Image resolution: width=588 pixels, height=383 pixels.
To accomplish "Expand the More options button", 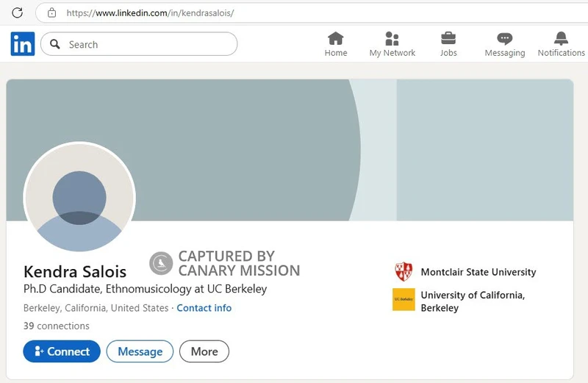I will (x=204, y=351).
